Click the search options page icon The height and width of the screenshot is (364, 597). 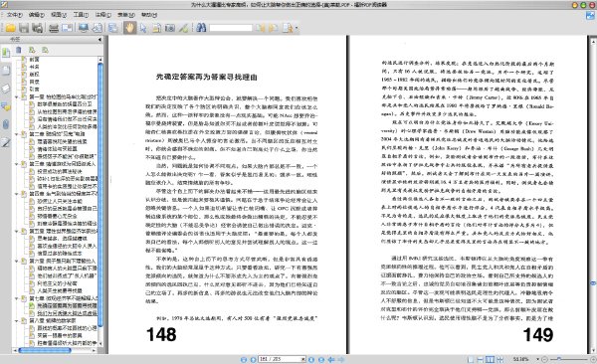[x=288, y=28]
